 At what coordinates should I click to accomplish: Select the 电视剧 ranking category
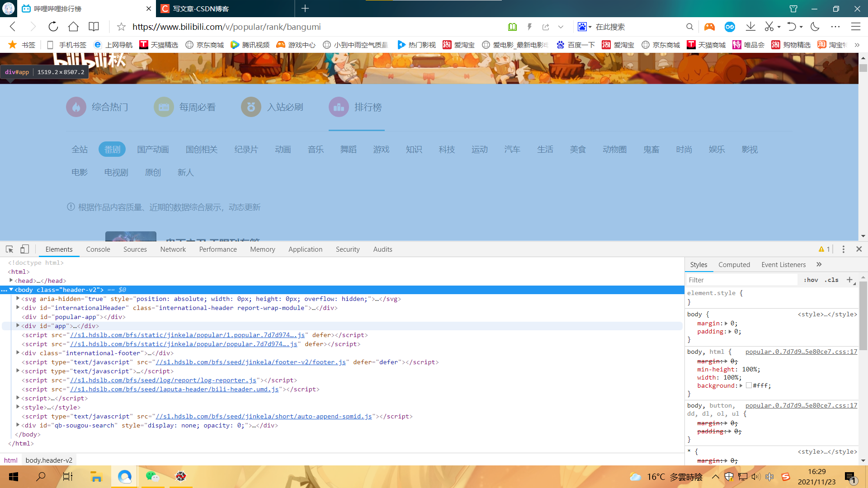(x=116, y=173)
